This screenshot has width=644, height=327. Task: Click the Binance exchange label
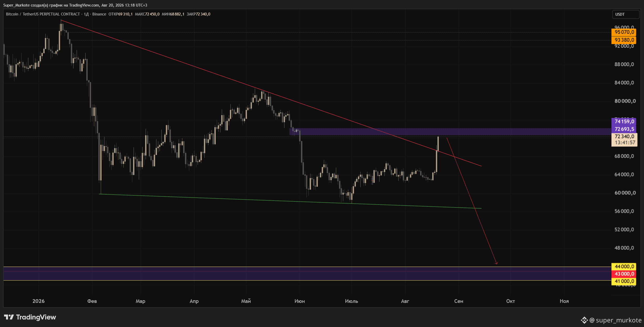pyautogui.click(x=99, y=14)
